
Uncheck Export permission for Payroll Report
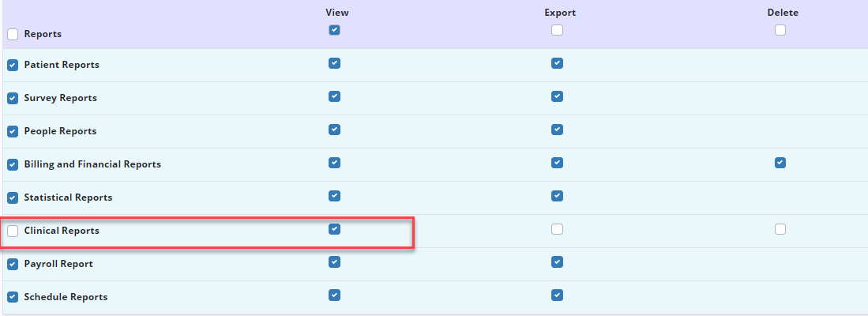click(x=557, y=262)
